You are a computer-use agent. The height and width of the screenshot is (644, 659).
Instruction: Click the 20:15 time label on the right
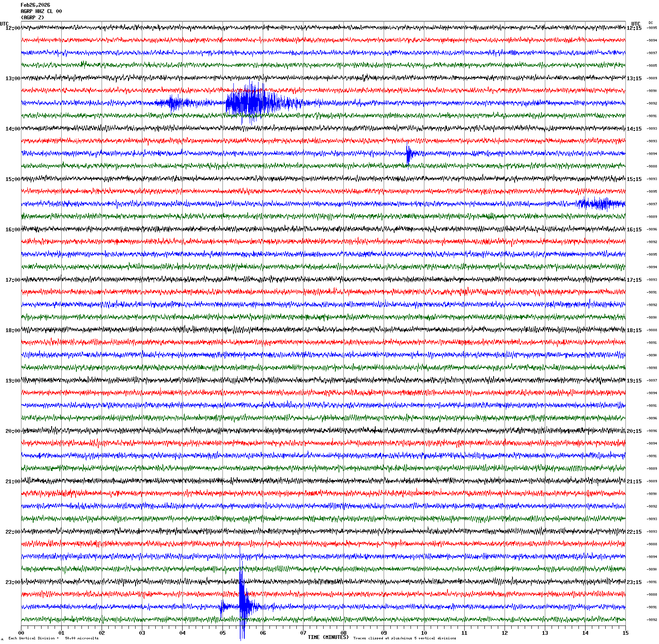(634, 431)
